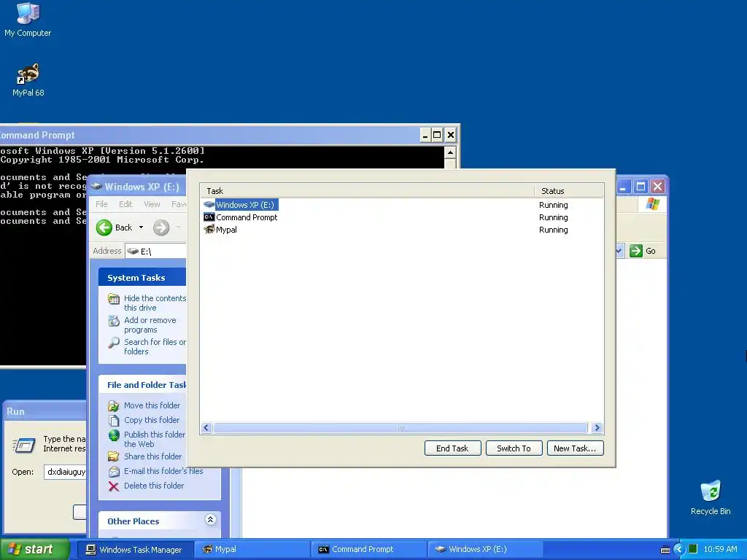This screenshot has width=747, height=560.
Task: Open My Computer desktop icon
Action: pyautogui.click(x=28, y=20)
